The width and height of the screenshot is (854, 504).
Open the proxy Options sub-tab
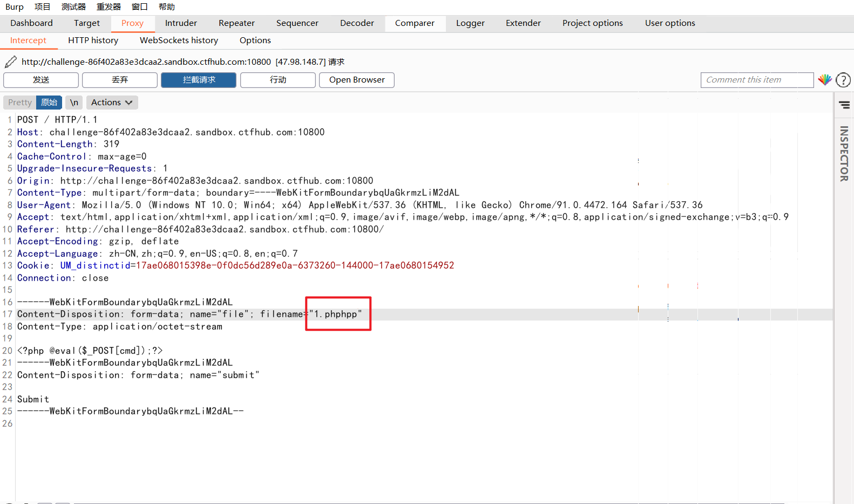point(255,40)
